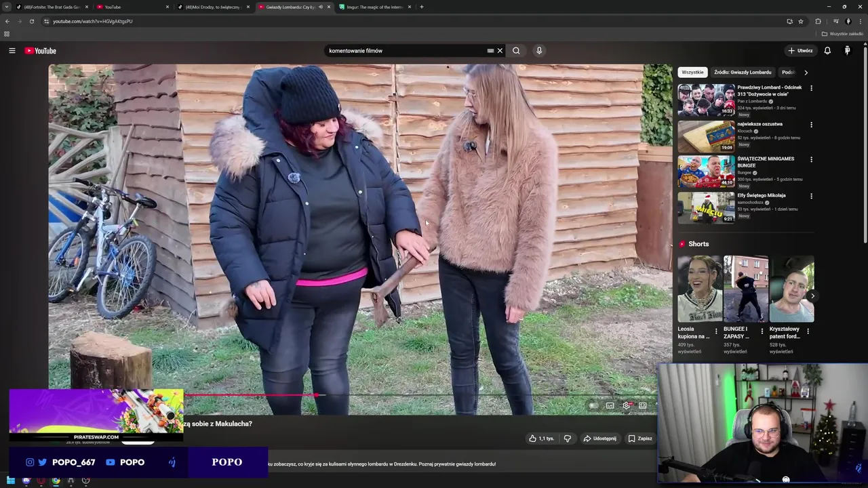Open the Chrome icon on the taskbar

[x=56, y=481]
